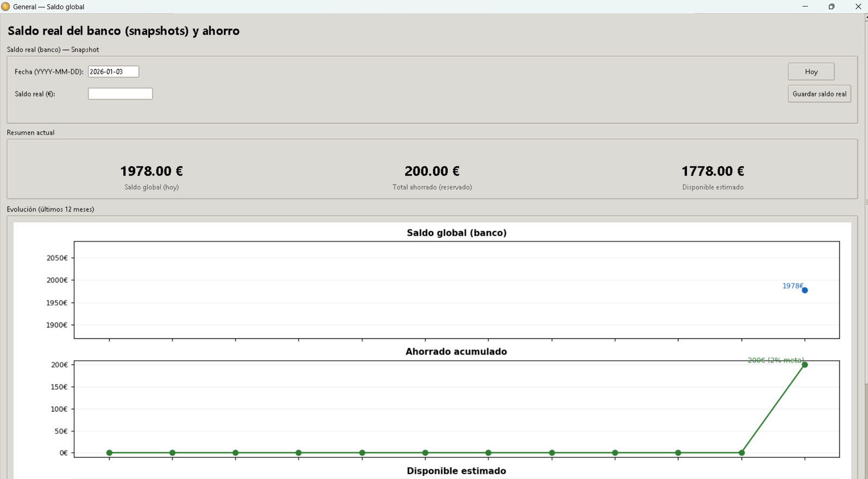Focus the Fecha date input field
The height and width of the screenshot is (479, 868).
click(113, 72)
